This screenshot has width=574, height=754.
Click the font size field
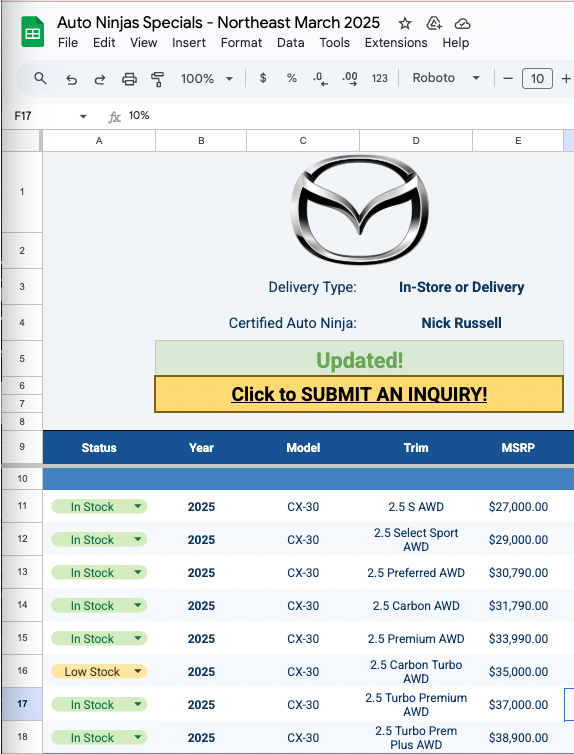click(537, 78)
